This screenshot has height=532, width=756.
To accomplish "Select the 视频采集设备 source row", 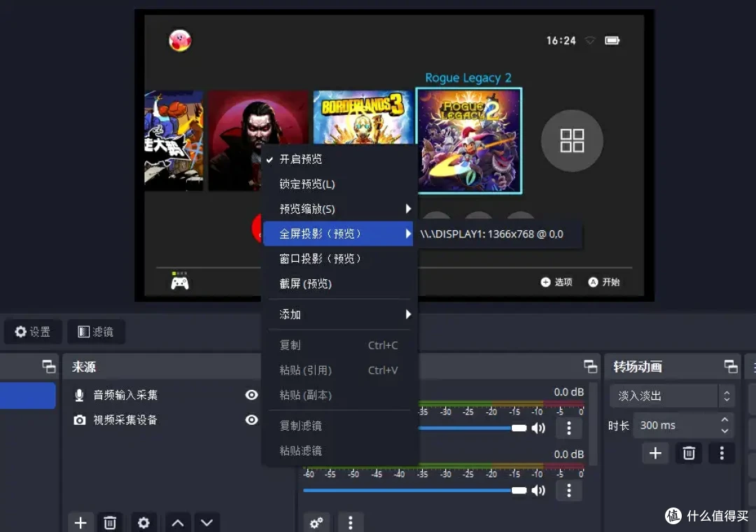I will tap(162, 420).
